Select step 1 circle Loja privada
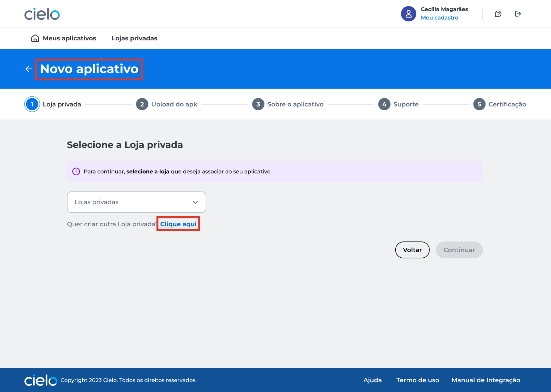This screenshot has width=551, height=392. (32, 104)
